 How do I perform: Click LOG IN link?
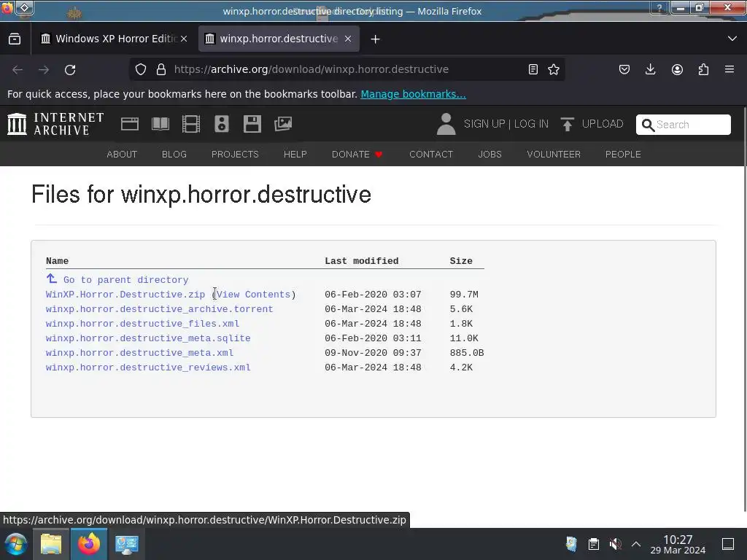pos(531,124)
